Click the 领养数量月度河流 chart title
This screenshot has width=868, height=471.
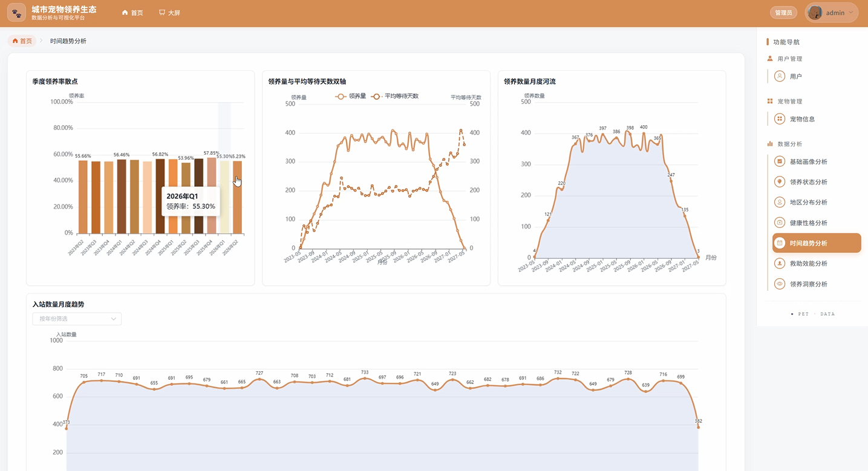[x=530, y=82]
